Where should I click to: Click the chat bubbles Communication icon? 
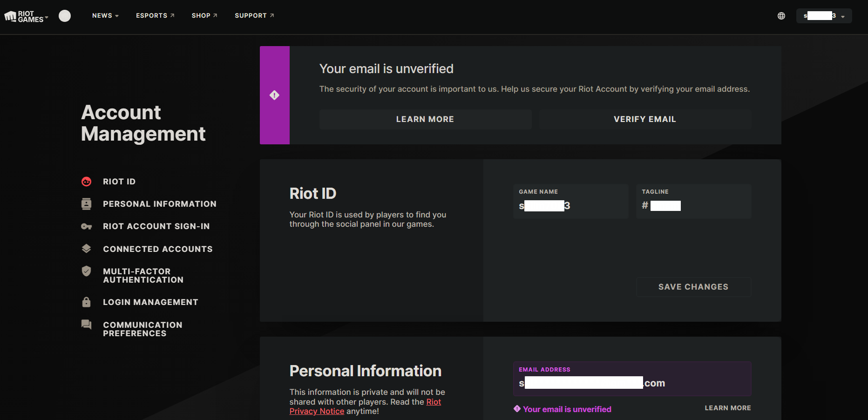click(87, 325)
